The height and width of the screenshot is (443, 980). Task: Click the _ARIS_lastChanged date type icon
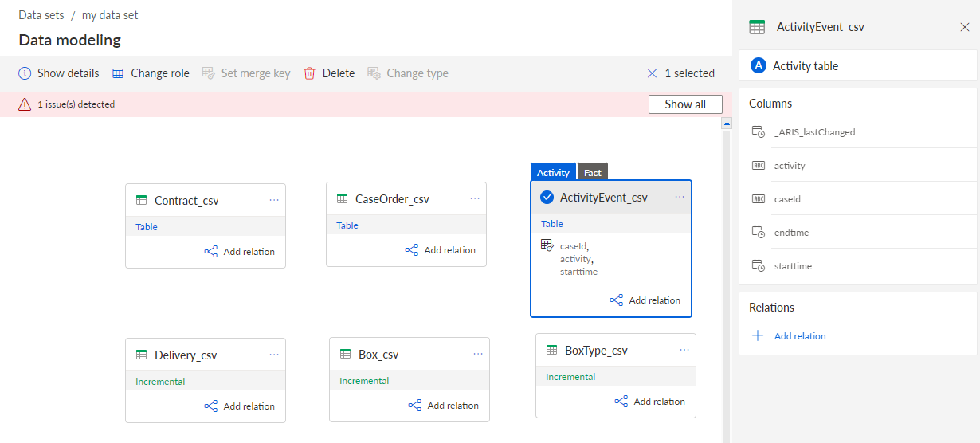coord(759,132)
